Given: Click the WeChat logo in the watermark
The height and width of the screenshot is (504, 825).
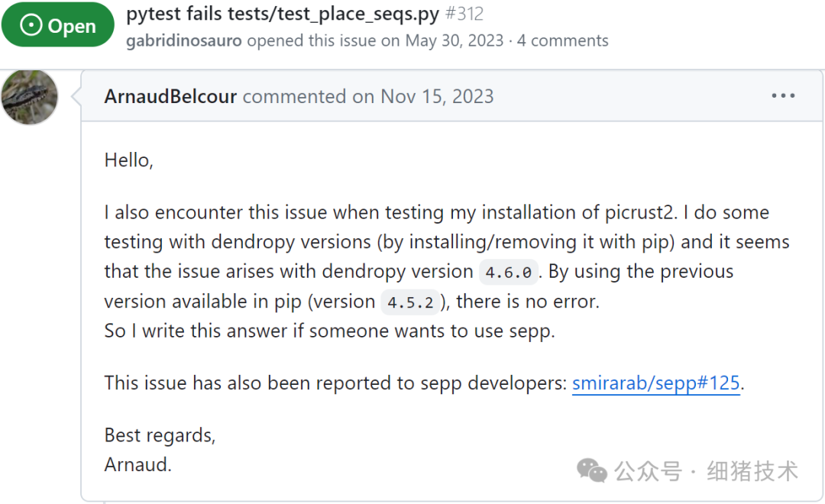Looking at the screenshot, I should [x=592, y=470].
